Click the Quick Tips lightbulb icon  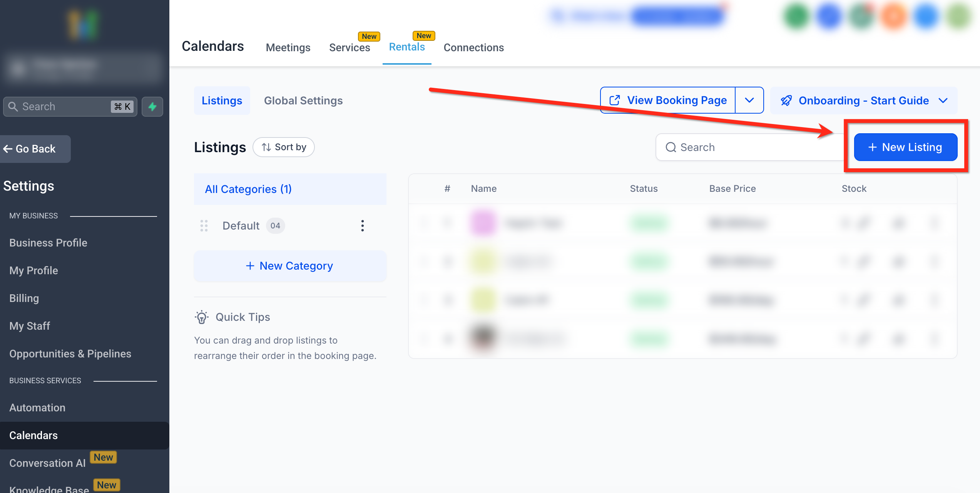(201, 317)
